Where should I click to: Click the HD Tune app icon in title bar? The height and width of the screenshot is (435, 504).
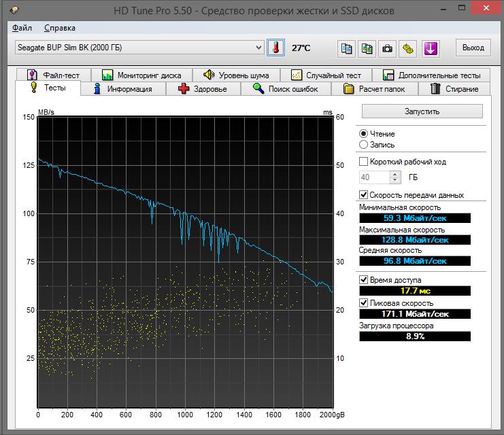[x=14, y=10]
